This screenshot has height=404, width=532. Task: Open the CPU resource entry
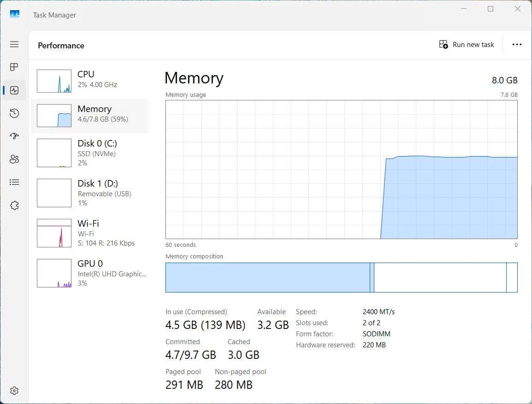(x=89, y=81)
